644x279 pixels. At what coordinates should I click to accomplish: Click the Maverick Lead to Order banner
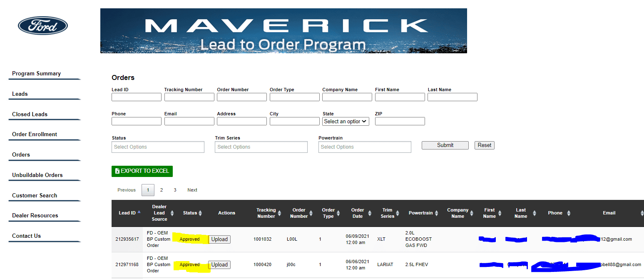point(283,31)
